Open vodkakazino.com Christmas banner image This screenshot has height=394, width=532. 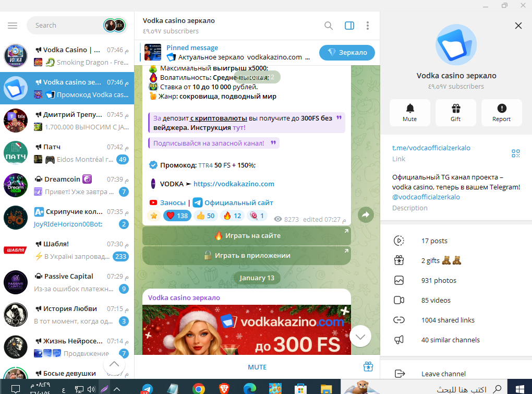tap(247, 329)
